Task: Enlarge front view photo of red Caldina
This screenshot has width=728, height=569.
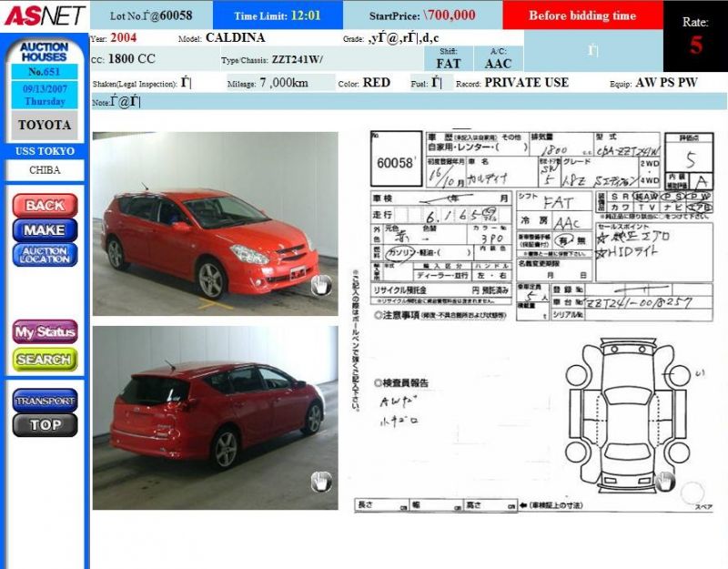Action: point(215,224)
